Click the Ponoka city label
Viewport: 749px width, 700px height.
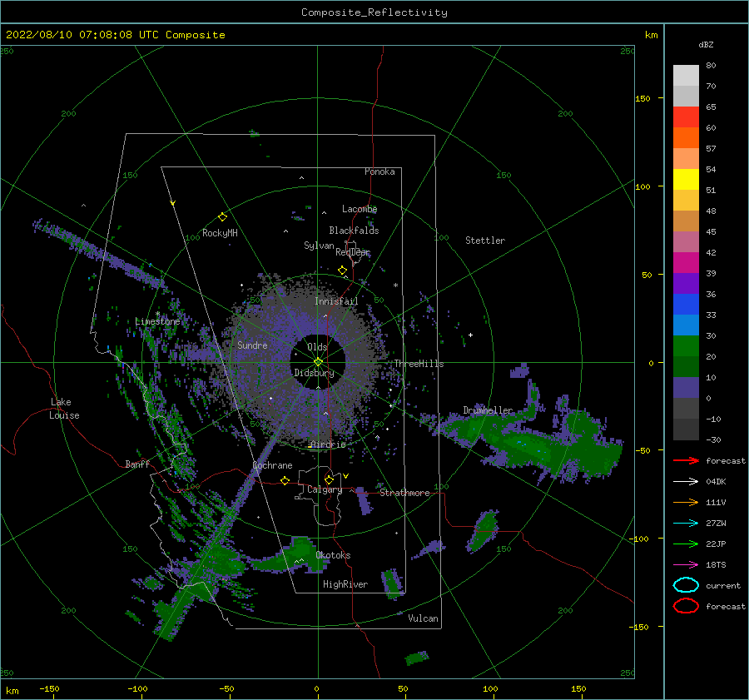click(x=379, y=171)
